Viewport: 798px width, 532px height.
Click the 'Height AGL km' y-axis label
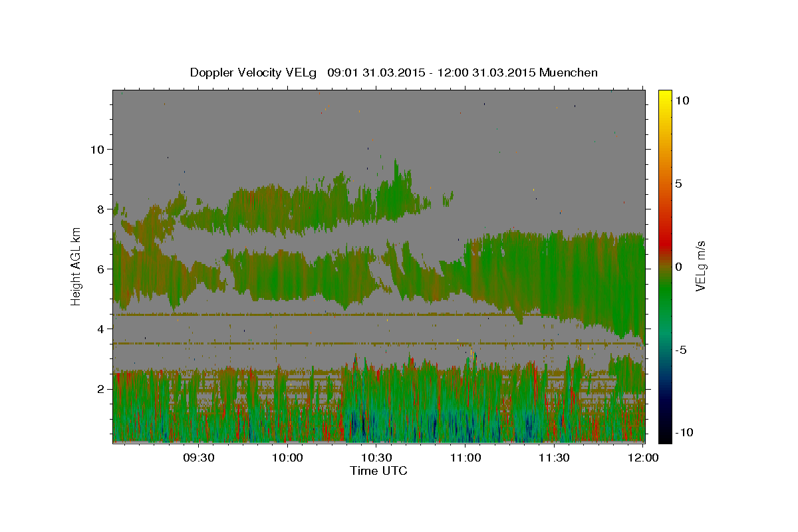[x=76, y=266]
